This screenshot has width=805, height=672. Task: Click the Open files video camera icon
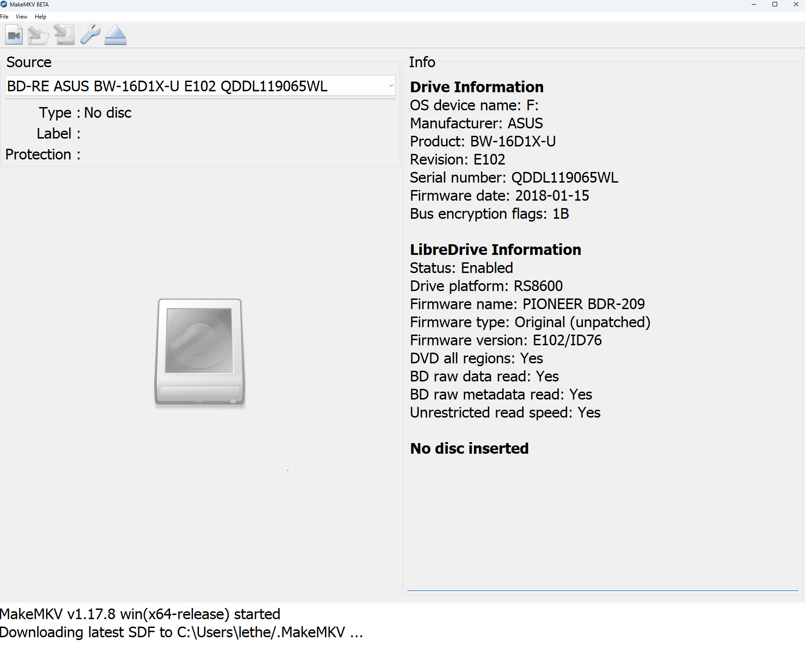[14, 35]
